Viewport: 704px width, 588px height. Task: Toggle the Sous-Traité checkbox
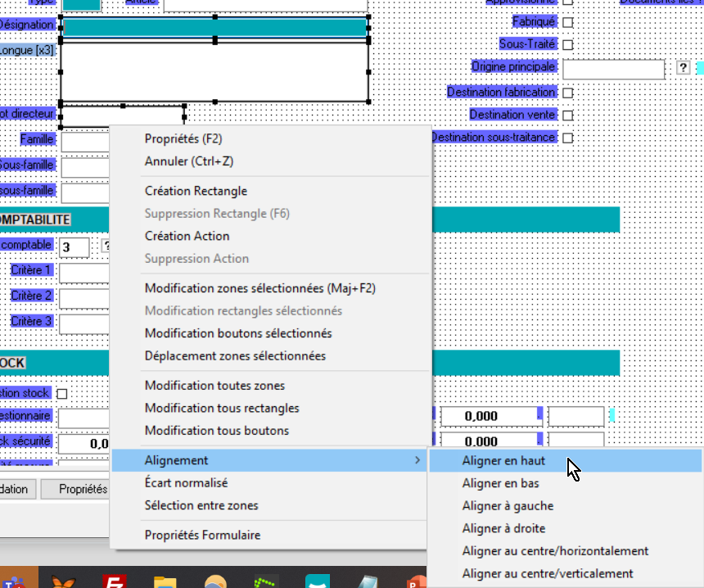pyautogui.click(x=567, y=44)
